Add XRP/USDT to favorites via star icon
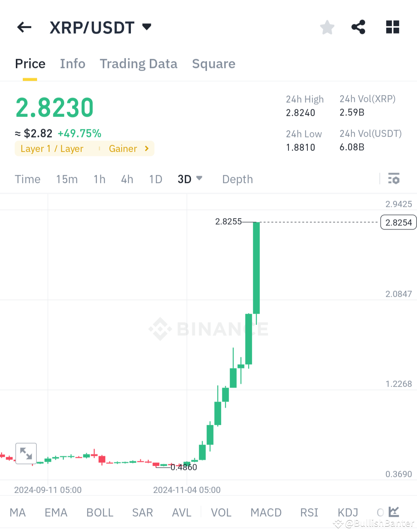Screen dimensions: 417x532 click(x=327, y=27)
